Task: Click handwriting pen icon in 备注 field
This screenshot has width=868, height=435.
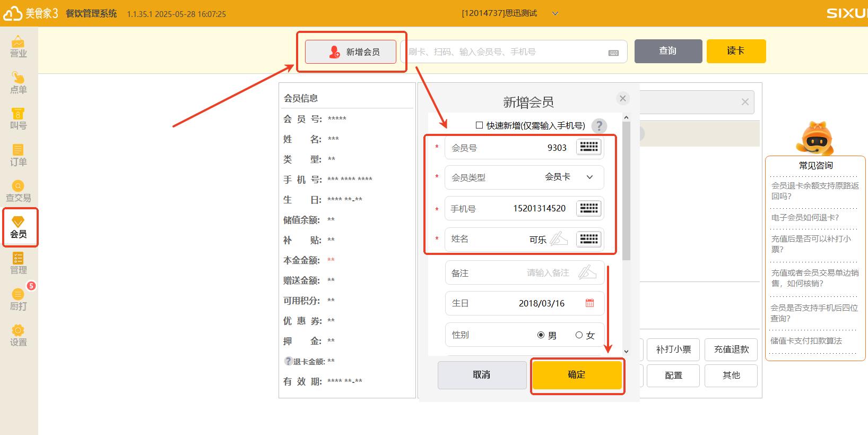Action: (x=587, y=272)
